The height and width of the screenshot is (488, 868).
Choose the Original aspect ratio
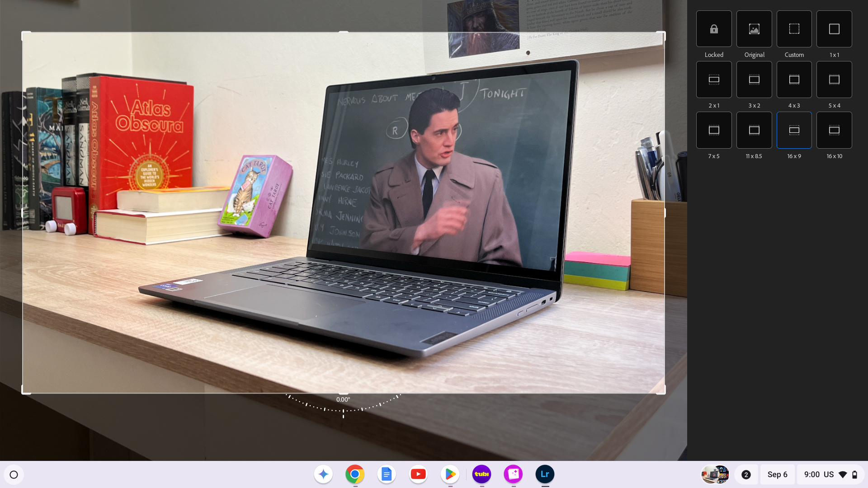[x=754, y=29]
